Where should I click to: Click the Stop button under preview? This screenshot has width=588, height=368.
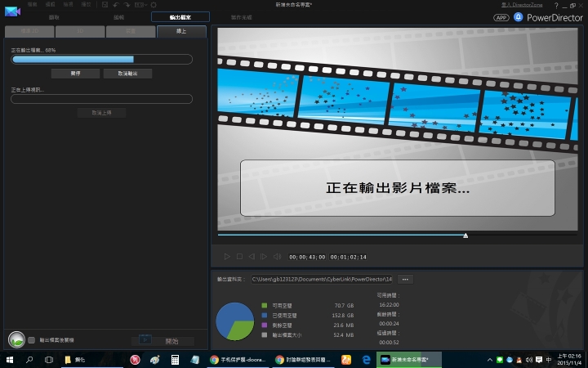pyautogui.click(x=239, y=257)
